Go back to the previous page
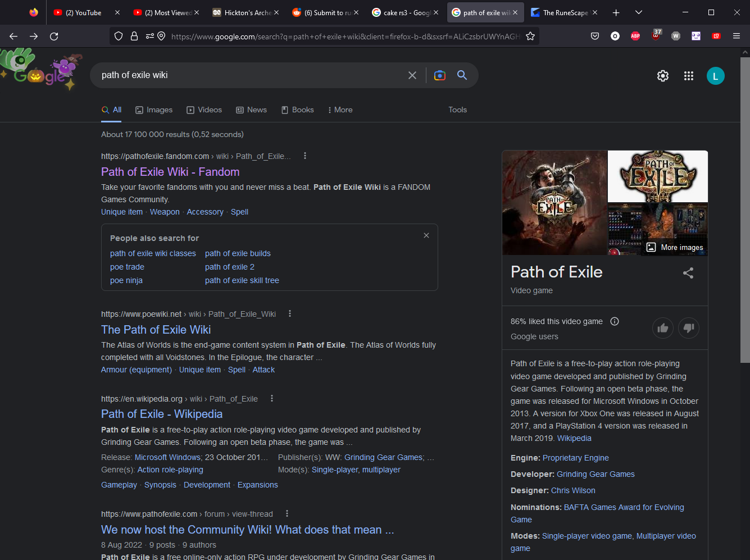750x560 pixels. 13,37
